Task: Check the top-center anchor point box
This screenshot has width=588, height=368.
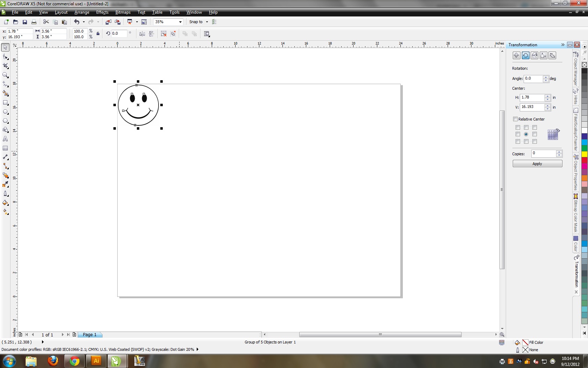Action: click(526, 128)
